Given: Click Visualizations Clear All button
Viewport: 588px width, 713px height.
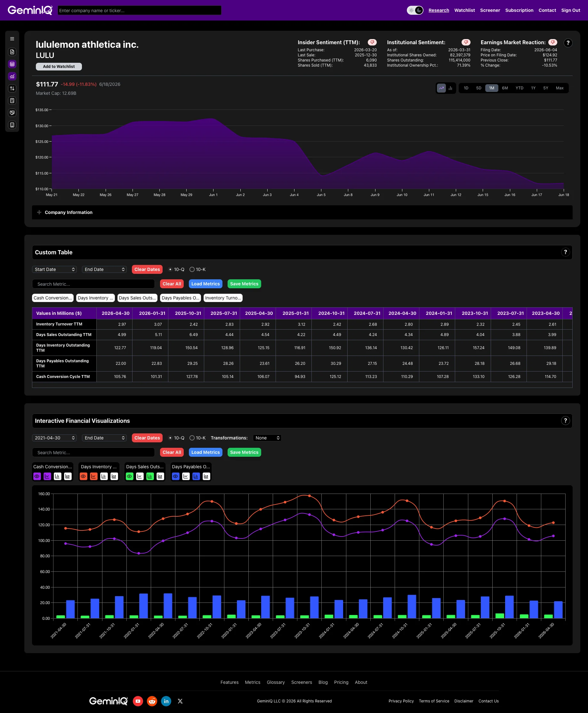Looking at the screenshot, I should click(172, 452).
